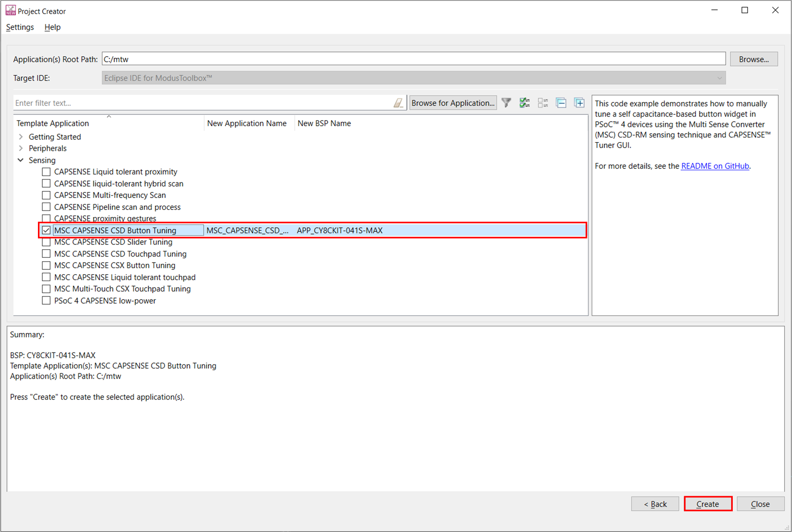The width and height of the screenshot is (792, 532).
Task: Click the unselect all icon
Action: [x=543, y=103]
